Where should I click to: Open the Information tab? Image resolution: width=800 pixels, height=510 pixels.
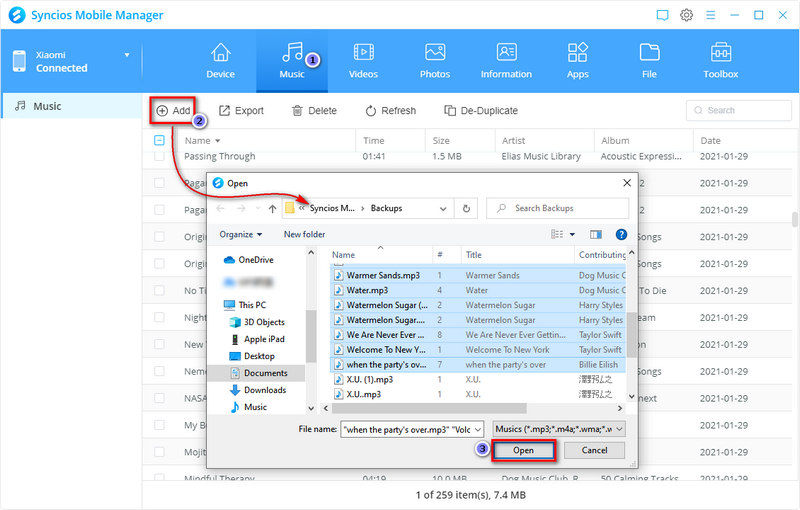pos(506,61)
